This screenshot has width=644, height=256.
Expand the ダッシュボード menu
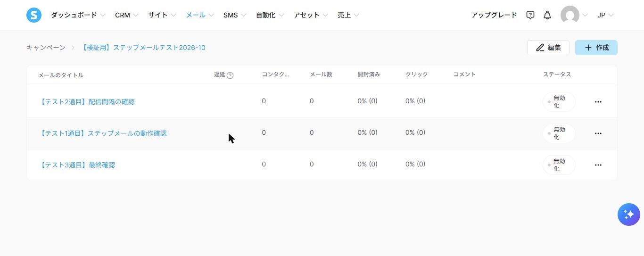78,15
